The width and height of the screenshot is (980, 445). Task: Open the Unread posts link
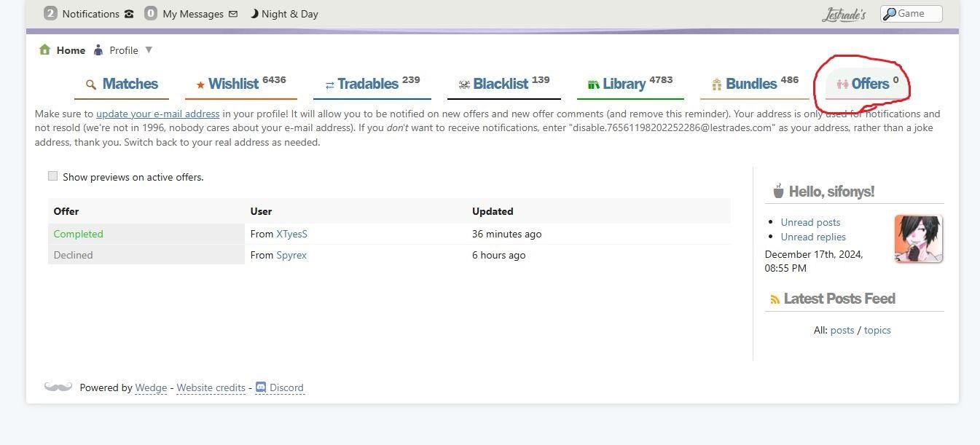pos(810,222)
